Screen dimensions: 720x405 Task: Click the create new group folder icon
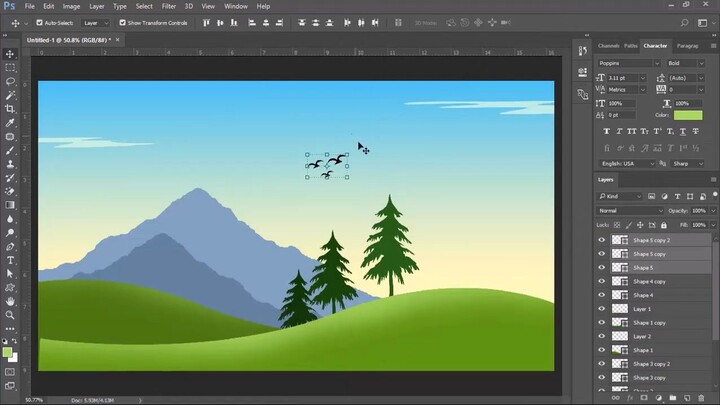pyautogui.click(x=673, y=398)
